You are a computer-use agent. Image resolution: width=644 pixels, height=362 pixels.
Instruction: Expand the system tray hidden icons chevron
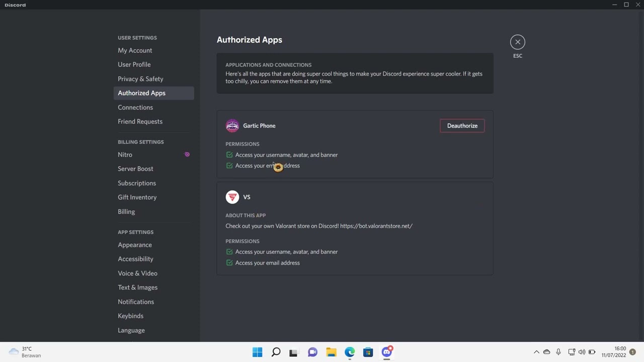coord(536,352)
